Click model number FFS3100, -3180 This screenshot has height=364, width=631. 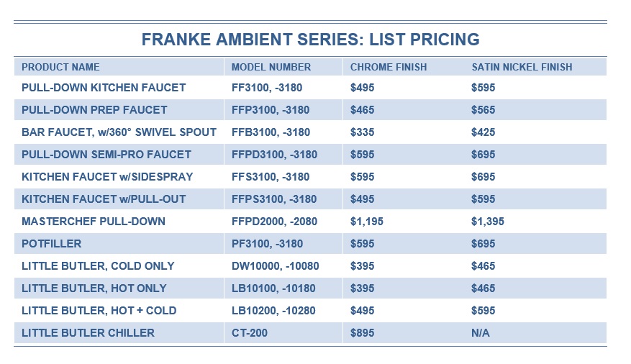click(271, 177)
